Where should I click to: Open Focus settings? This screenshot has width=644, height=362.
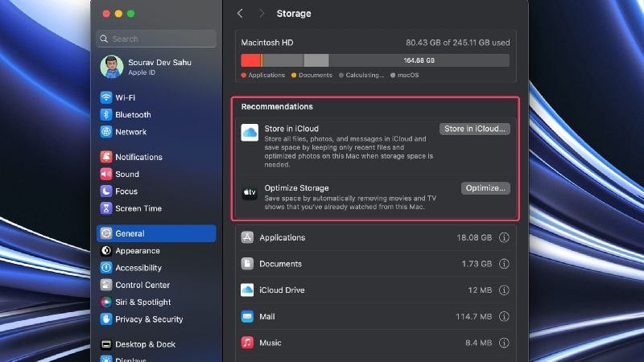(156, 191)
